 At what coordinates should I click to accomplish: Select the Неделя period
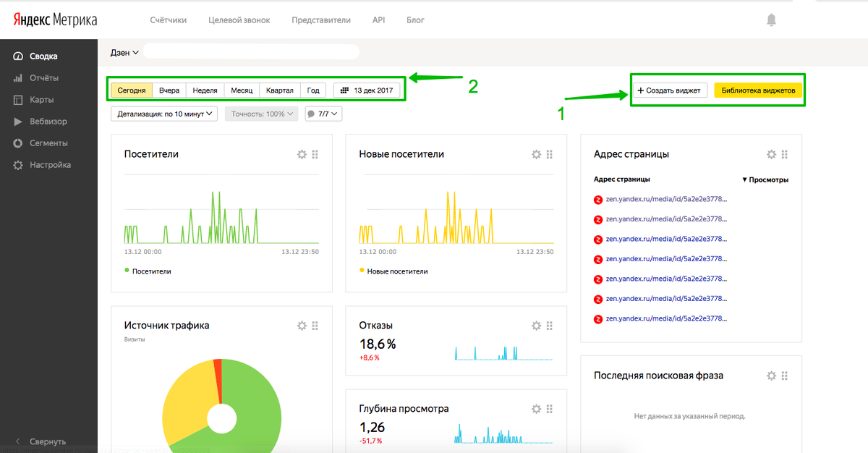(205, 90)
